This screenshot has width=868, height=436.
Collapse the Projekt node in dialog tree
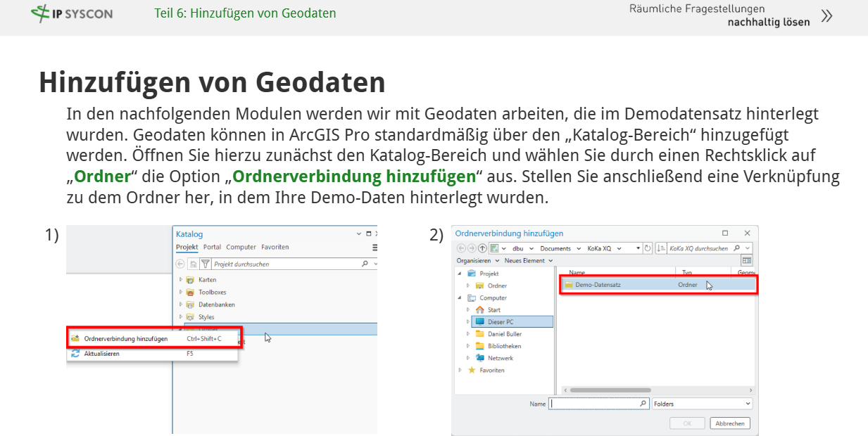click(x=460, y=274)
